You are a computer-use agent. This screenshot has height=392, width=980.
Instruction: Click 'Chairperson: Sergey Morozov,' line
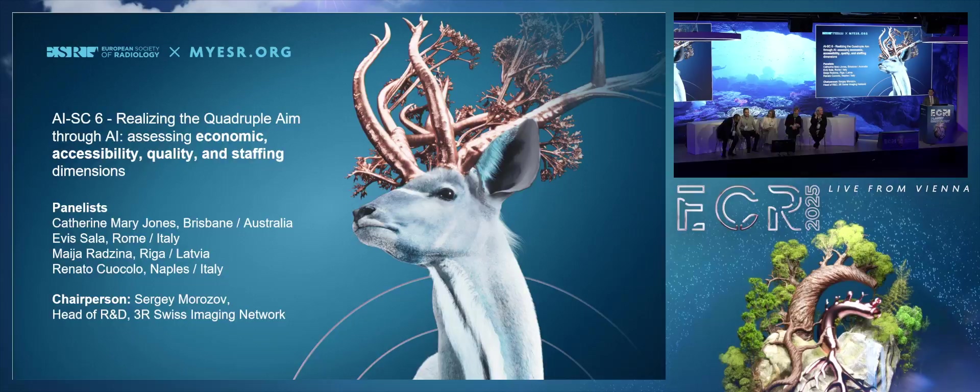click(141, 299)
